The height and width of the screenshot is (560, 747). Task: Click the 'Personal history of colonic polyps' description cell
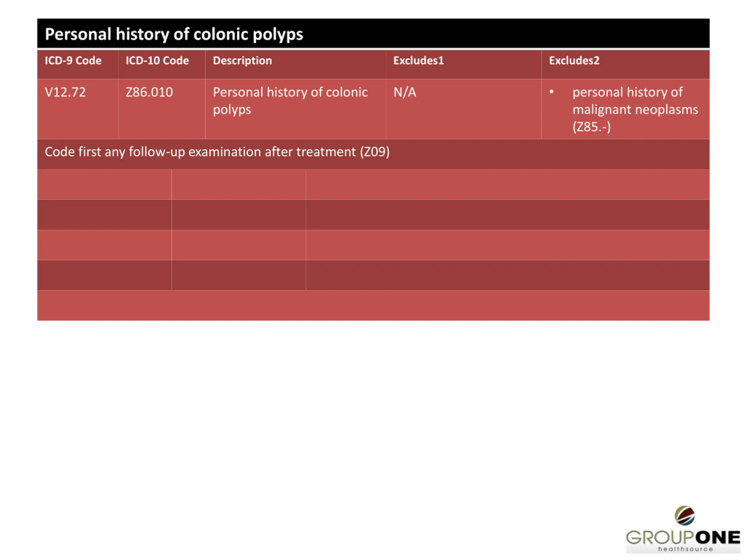click(x=296, y=109)
